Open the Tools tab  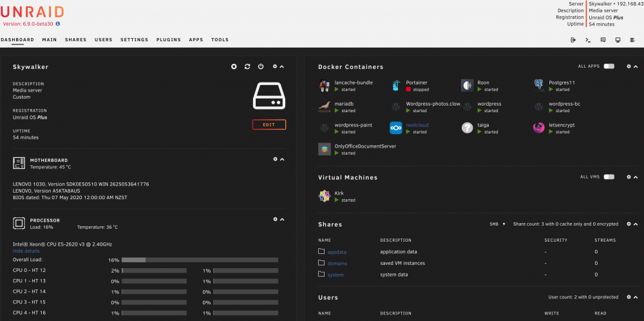click(x=220, y=40)
